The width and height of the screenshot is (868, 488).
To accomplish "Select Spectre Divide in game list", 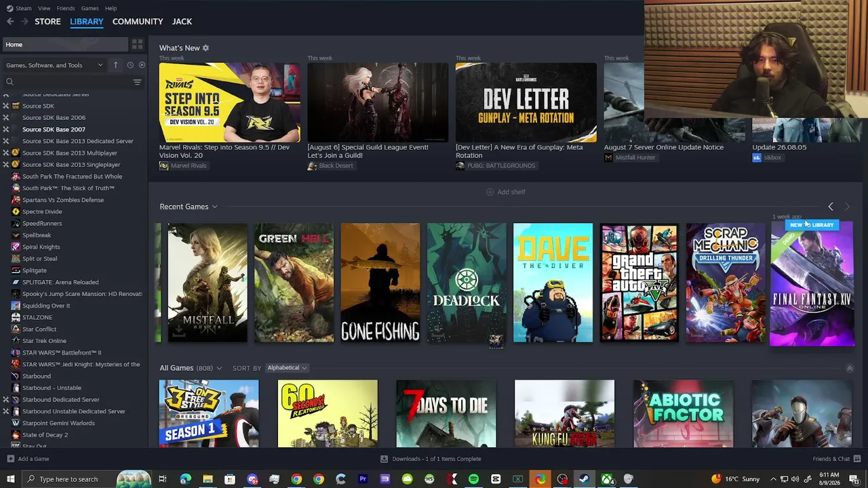I will point(42,211).
